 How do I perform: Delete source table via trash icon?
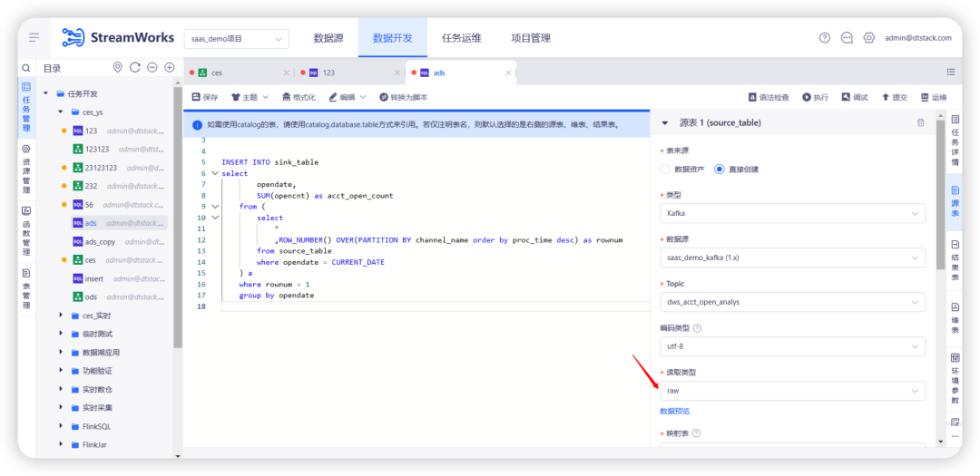(921, 123)
